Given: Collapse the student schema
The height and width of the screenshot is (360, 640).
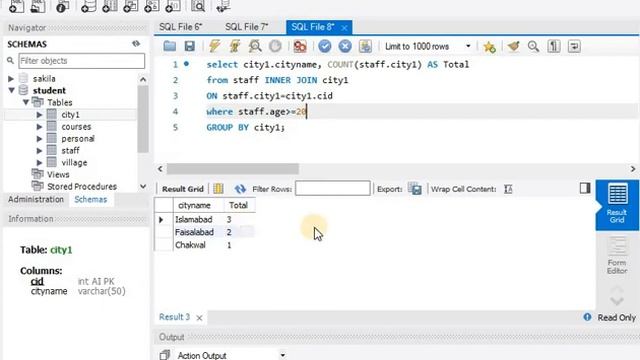Looking at the screenshot, I should tap(11, 90).
